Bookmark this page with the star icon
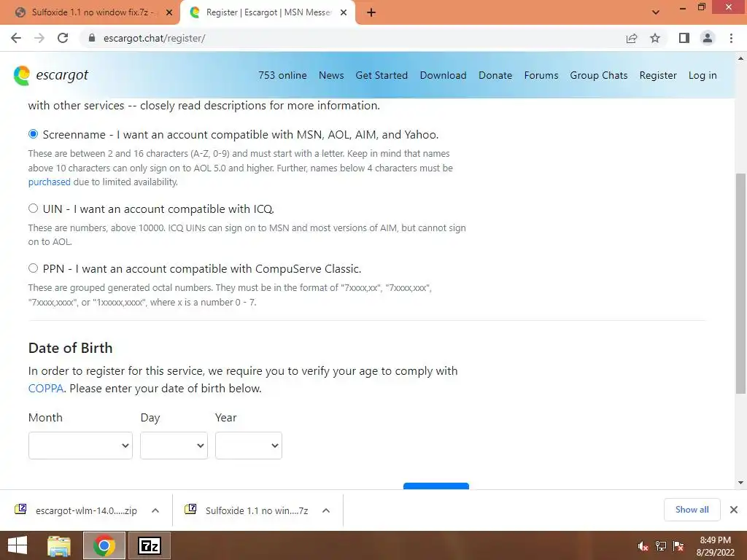This screenshot has width=747, height=560. point(655,38)
